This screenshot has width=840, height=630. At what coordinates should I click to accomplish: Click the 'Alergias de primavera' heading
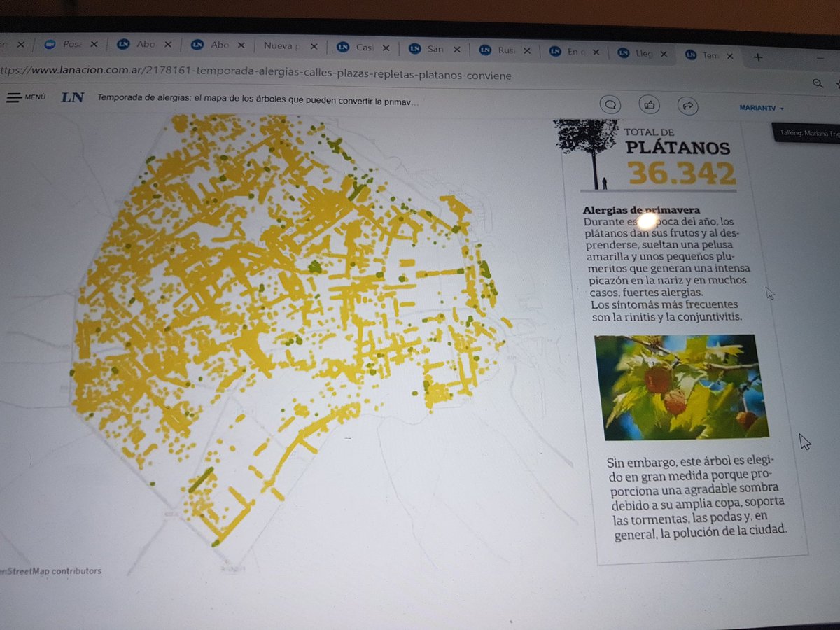click(x=641, y=210)
